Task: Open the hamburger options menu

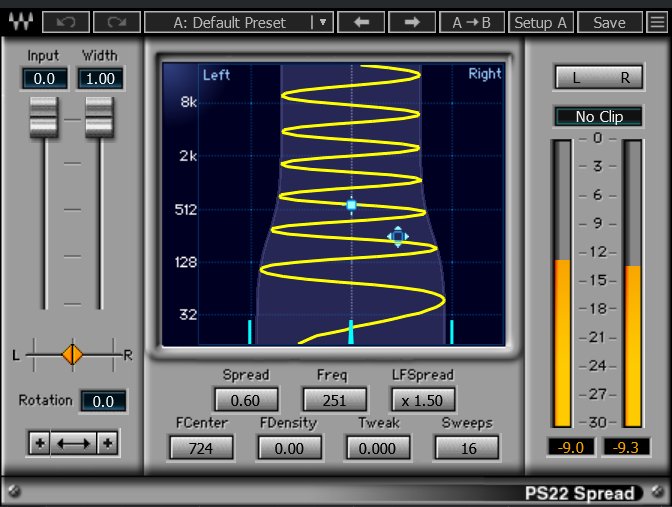Action: click(657, 22)
